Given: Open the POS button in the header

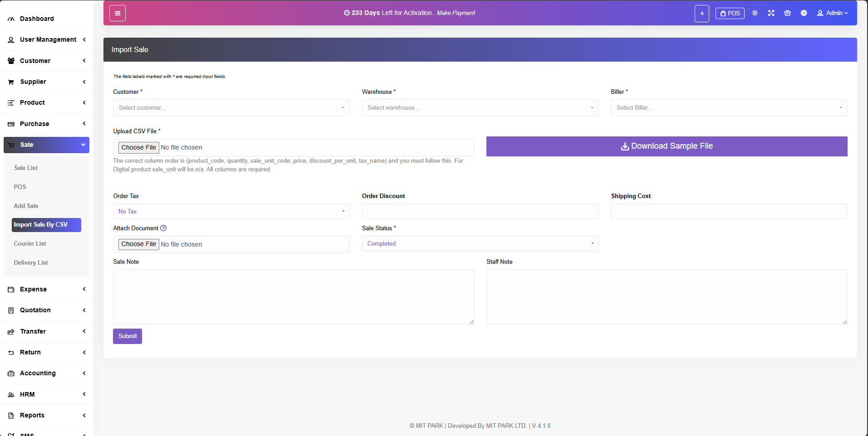Looking at the screenshot, I should [730, 13].
